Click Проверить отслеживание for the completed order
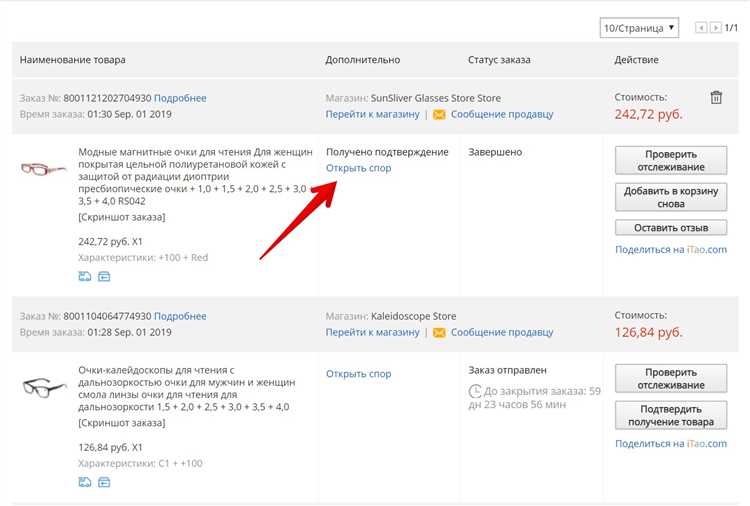This screenshot has width=750, height=506. click(x=670, y=160)
